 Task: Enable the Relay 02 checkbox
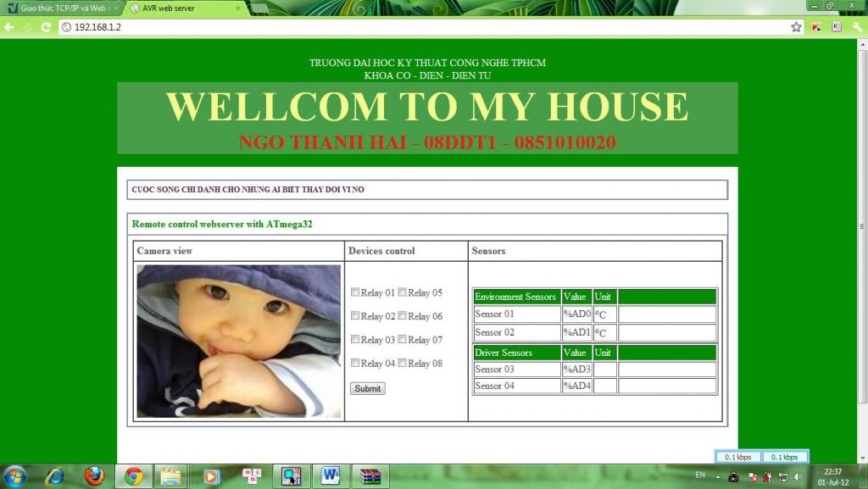click(355, 315)
